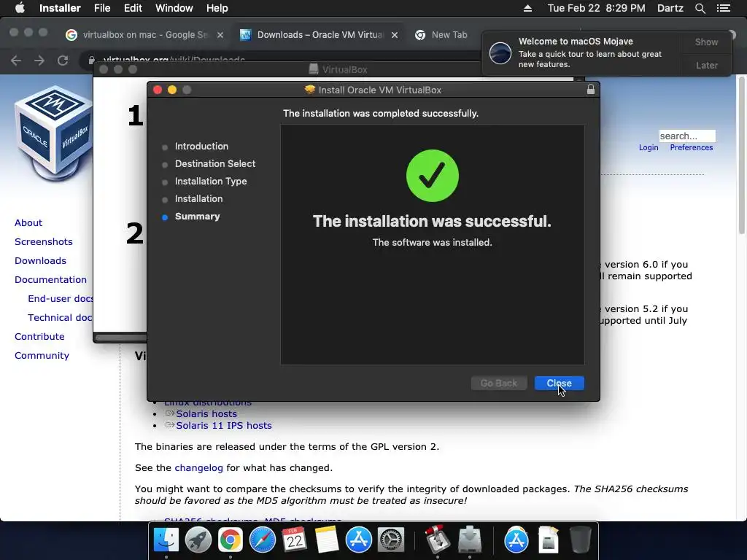Screen dimensions: 747x560
Task: Open the App Store folder icon right of the Dock divider
Action: [516, 540]
